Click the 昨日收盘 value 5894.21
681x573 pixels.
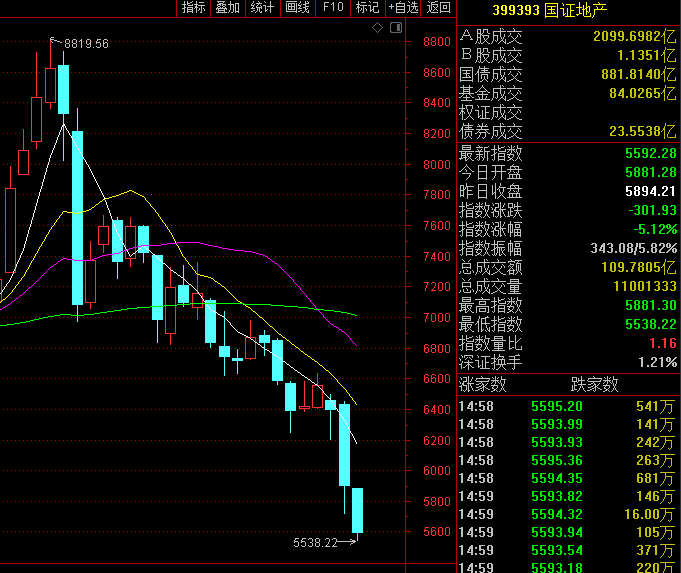[x=651, y=192]
